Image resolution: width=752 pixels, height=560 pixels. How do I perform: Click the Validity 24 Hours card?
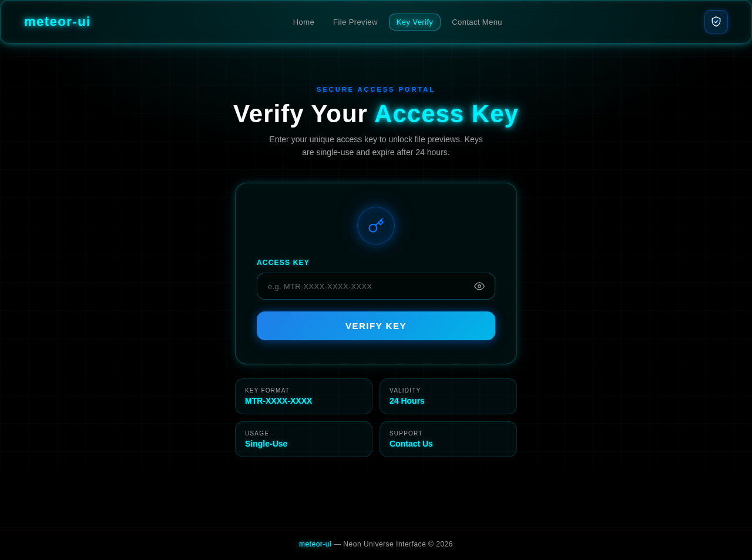tap(448, 396)
